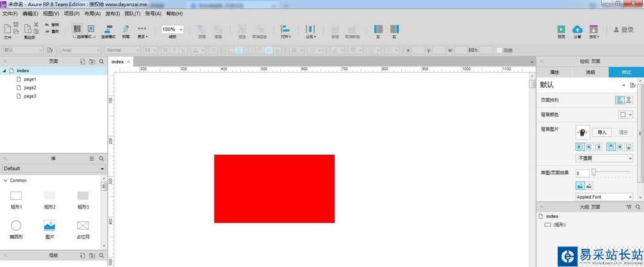This screenshot has width=644, height=267.
Task: Click the Import (导入) background image button
Action: click(x=602, y=132)
